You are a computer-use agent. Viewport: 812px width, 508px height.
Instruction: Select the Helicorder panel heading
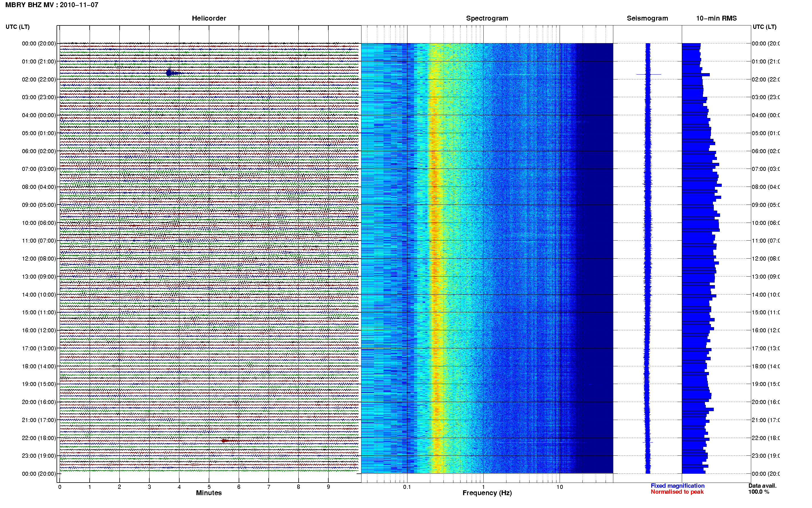[x=209, y=18]
